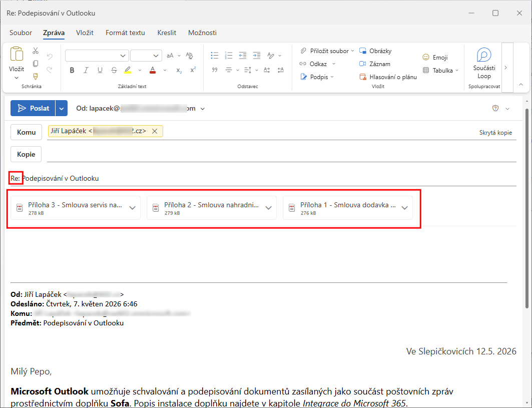Show more ribbon commands arrow
Image resolution: width=532 pixels, height=408 pixels.
[506, 68]
